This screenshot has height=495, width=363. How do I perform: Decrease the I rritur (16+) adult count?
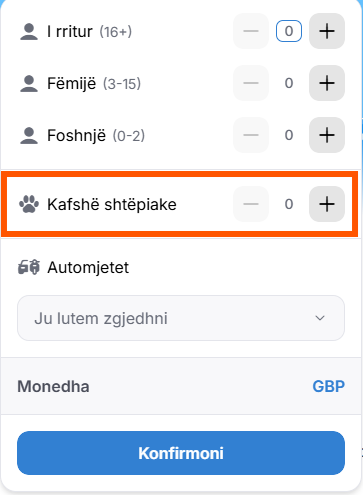[251, 31]
